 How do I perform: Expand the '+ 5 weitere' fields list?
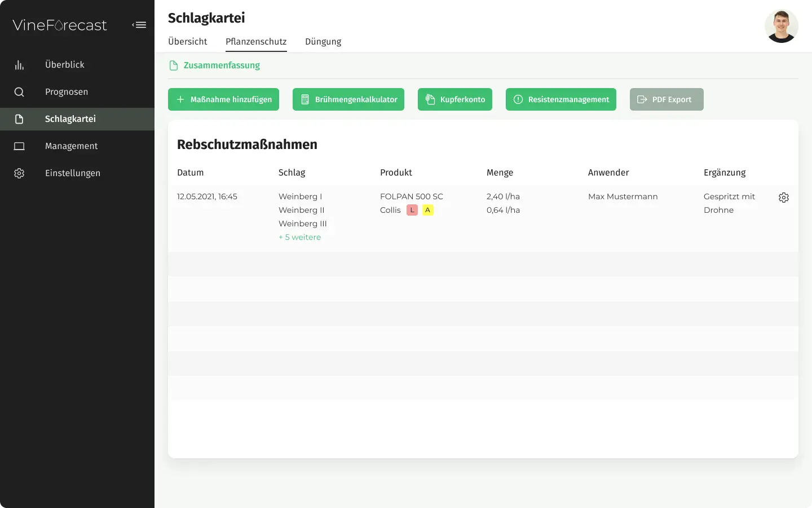[299, 237]
